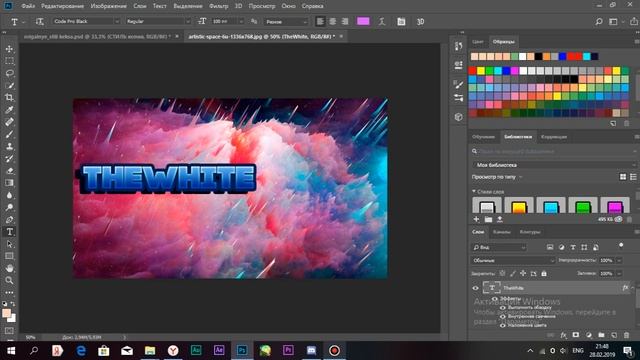
Task: Select the Hand tool
Action: (x=9, y=268)
